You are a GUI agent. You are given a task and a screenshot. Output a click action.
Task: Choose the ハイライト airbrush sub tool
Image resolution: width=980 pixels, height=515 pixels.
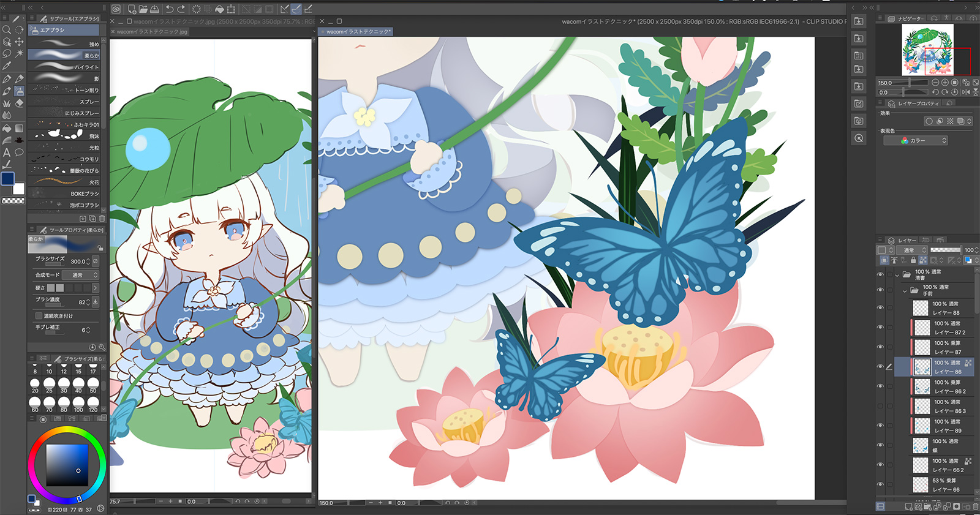[64, 67]
